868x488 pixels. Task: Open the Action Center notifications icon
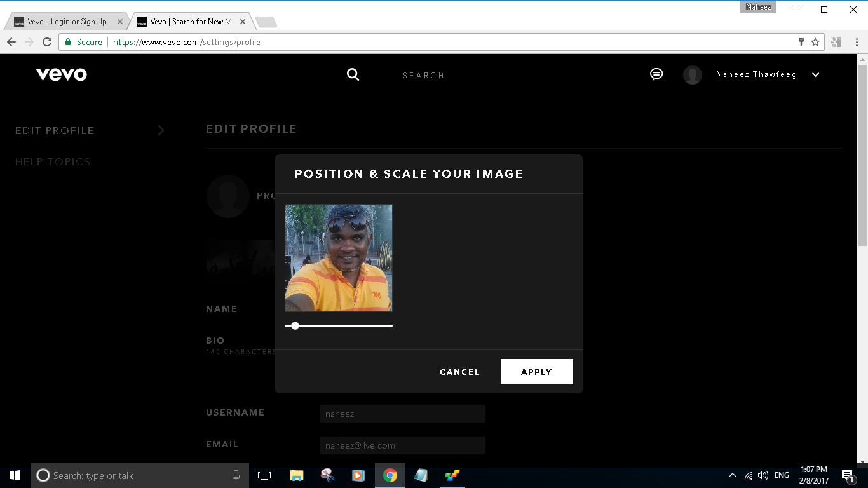[848, 475]
